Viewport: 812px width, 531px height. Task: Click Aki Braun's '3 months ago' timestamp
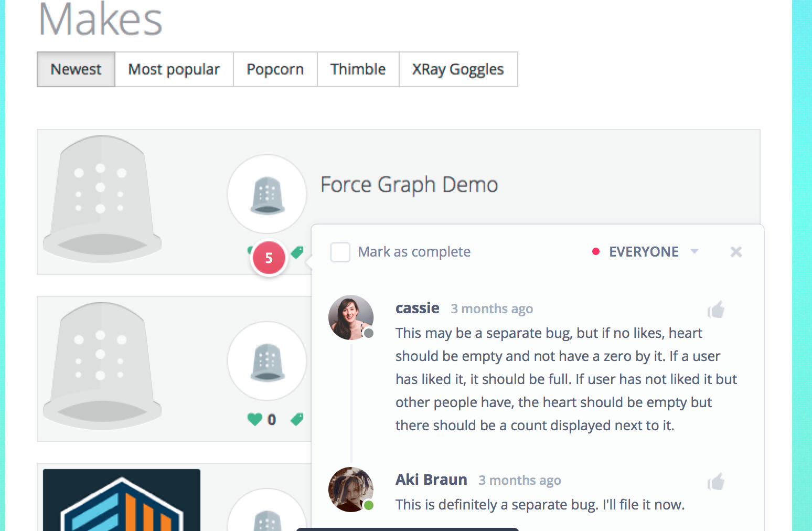tap(520, 481)
